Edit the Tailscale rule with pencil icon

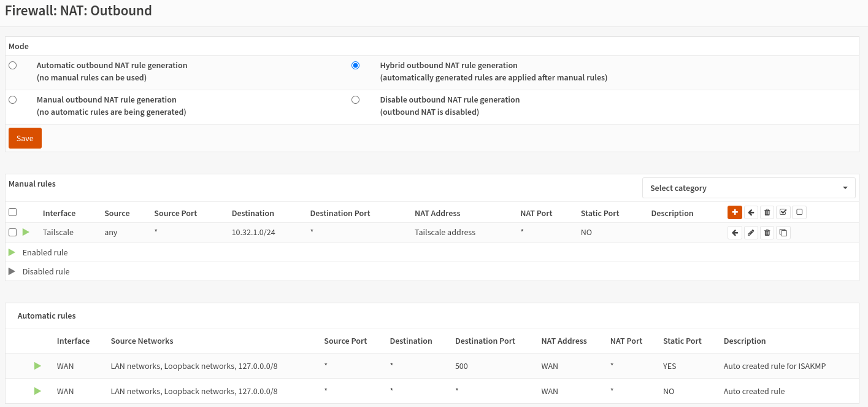tap(751, 233)
